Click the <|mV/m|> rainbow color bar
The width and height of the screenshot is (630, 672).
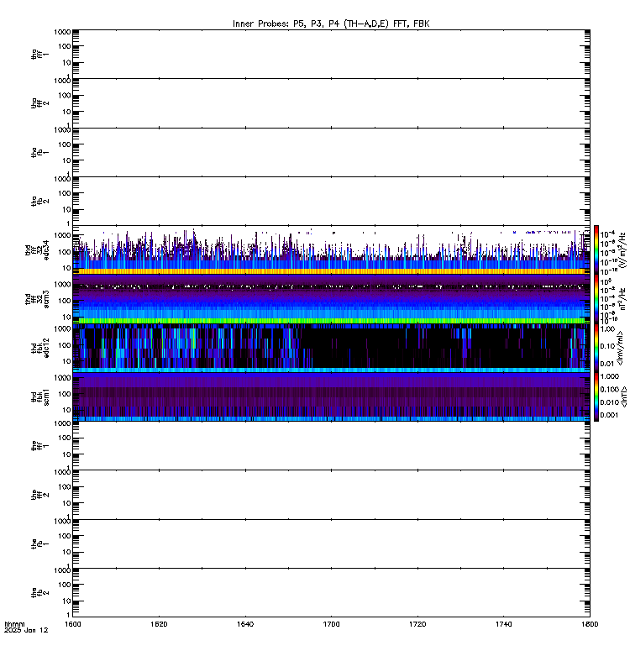click(x=596, y=348)
